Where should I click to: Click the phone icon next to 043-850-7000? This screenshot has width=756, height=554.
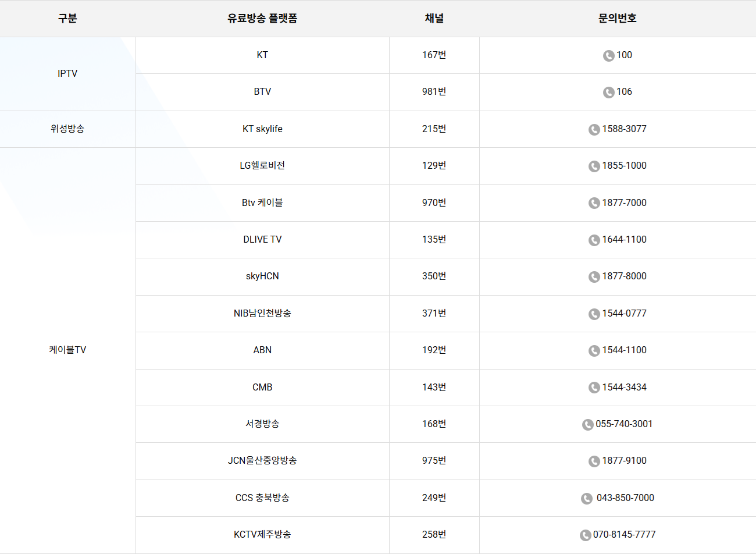(587, 499)
